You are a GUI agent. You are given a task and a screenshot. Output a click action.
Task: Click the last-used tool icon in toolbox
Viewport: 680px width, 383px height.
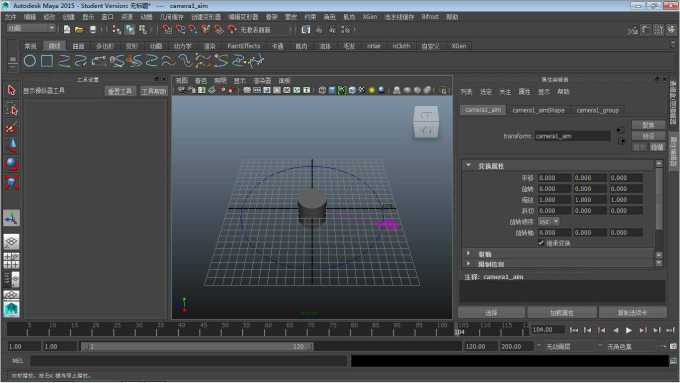pyautogui.click(x=12, y=218)
